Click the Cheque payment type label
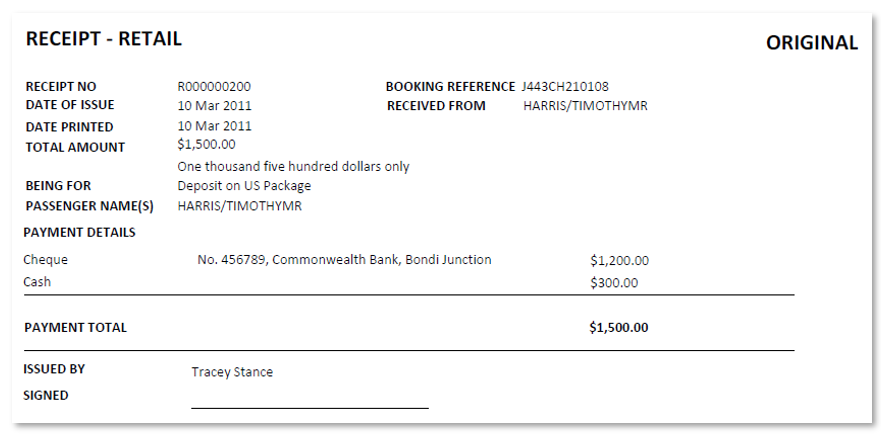 pos(46,260)
